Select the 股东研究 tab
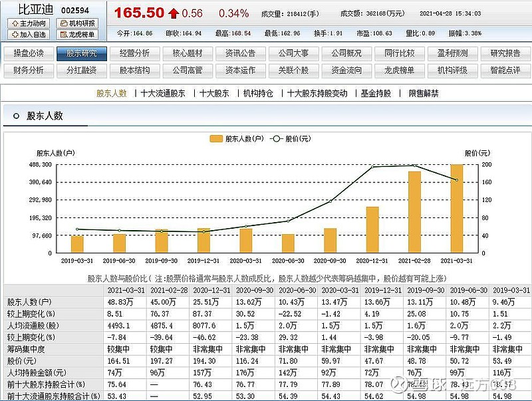The width and height of the screenshot is (532, 401). [x=81, y=53]
